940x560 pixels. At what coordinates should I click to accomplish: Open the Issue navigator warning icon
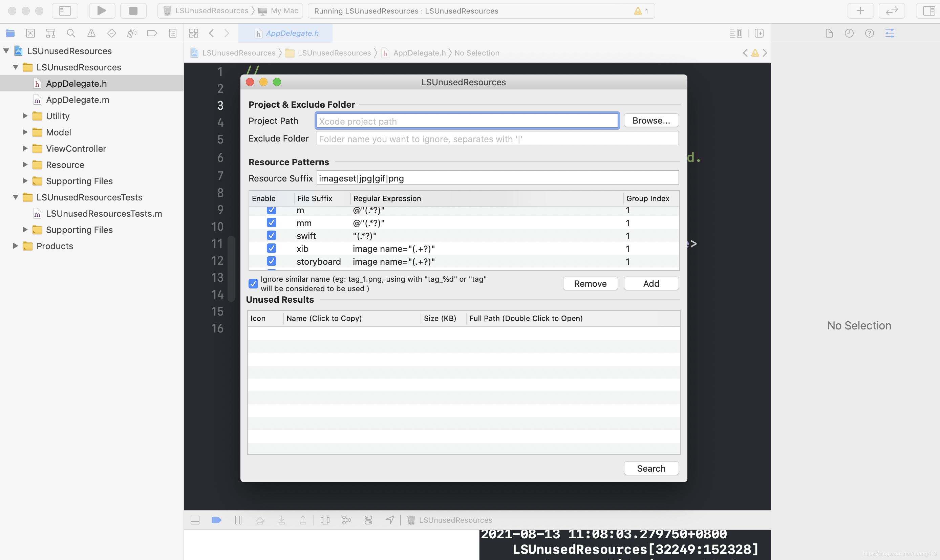tap(91, 33)
